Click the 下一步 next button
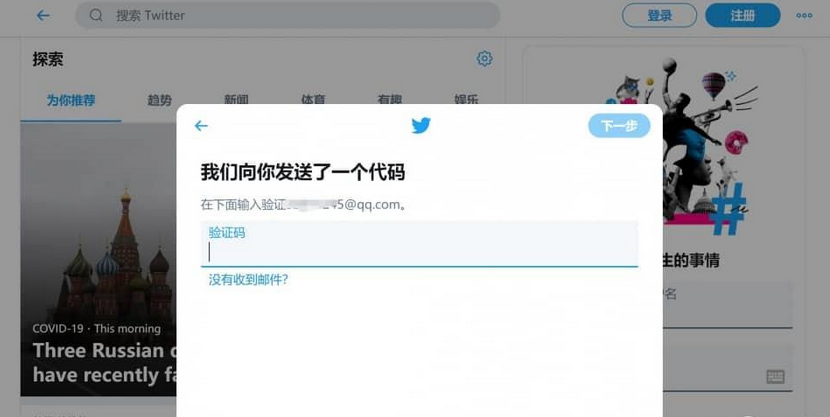The image size is (830, 417). pos(619,125)
